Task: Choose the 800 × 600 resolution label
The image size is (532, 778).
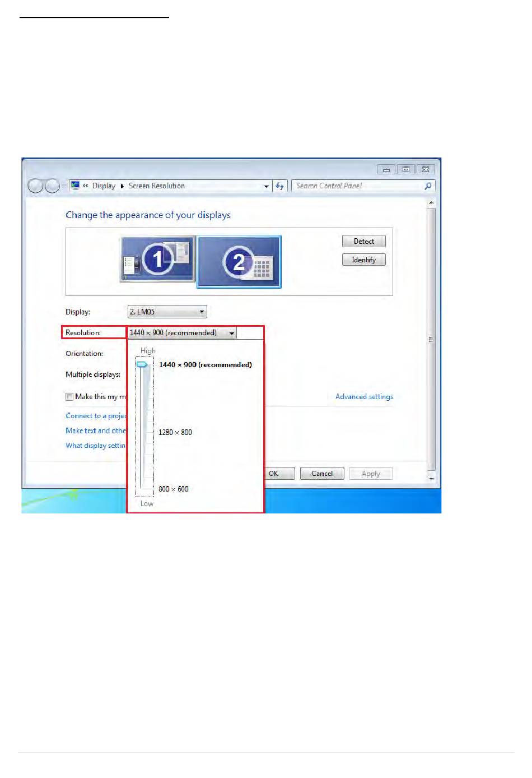Action: click(x=174, y=489)
